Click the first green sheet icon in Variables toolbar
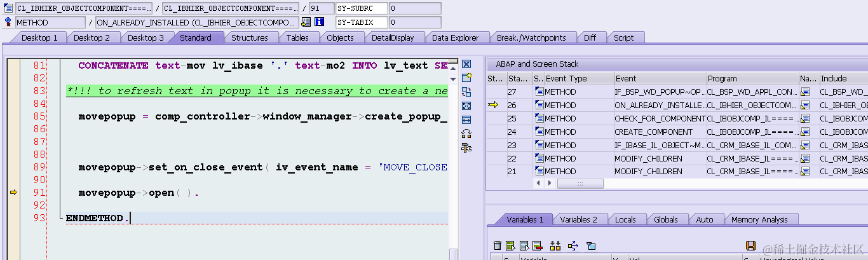 (512, 245)
